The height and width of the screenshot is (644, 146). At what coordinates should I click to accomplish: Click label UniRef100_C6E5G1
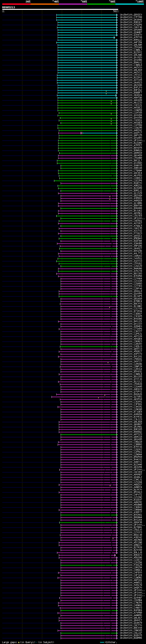(131, 221)
